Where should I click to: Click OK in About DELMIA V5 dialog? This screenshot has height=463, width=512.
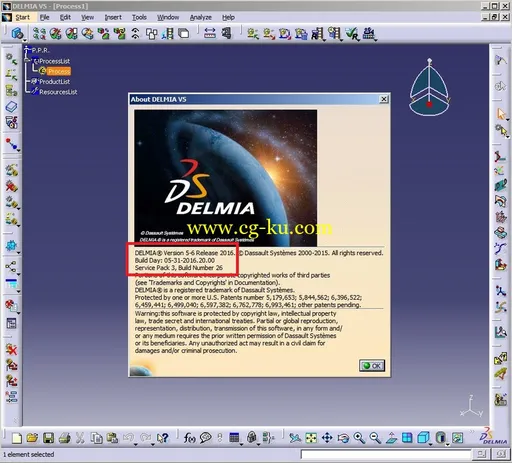(x=372, y=366)
